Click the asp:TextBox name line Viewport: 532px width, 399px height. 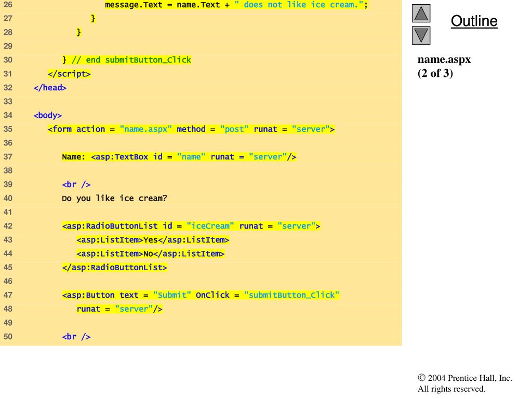coord(179,157)
